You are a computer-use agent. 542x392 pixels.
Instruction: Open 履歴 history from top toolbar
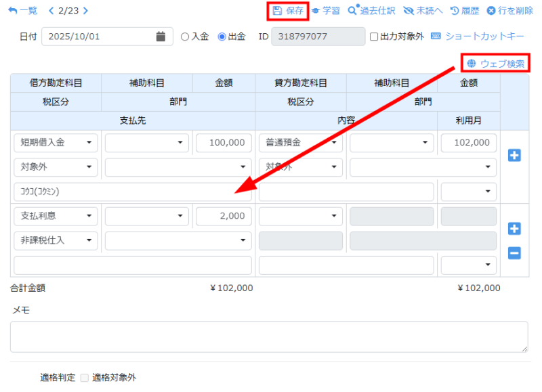click(465, 11)
